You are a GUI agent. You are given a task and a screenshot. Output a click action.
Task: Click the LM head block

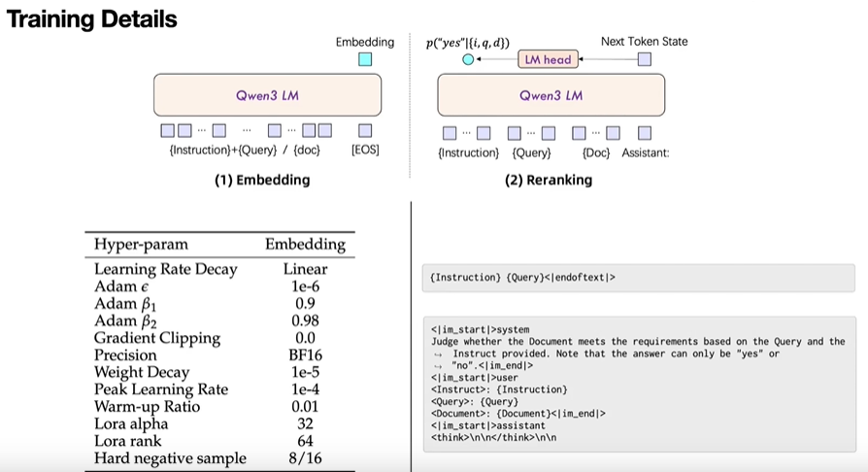[x=548, y=59]
